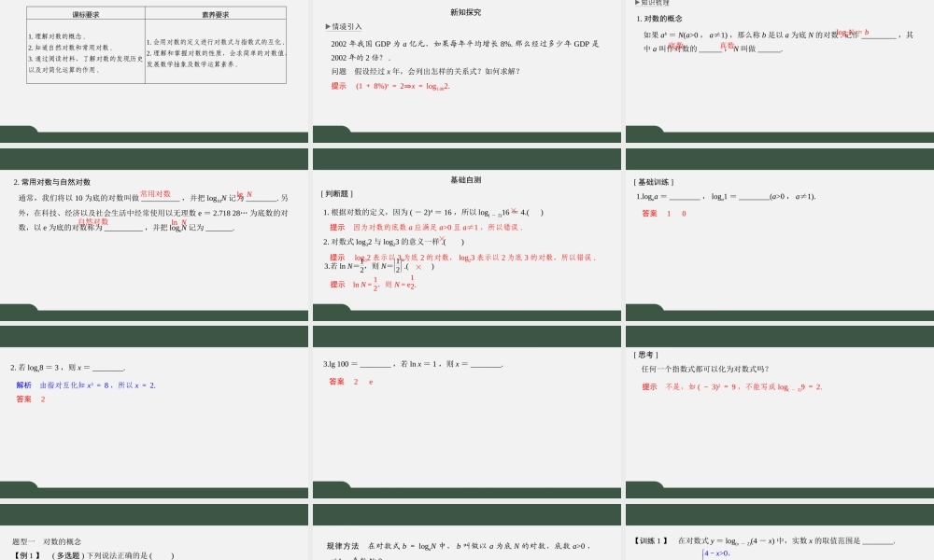Click the 基础自测 slide heading
The width and height of the screenshot is (934, 560).
click(x=465, y=180)
